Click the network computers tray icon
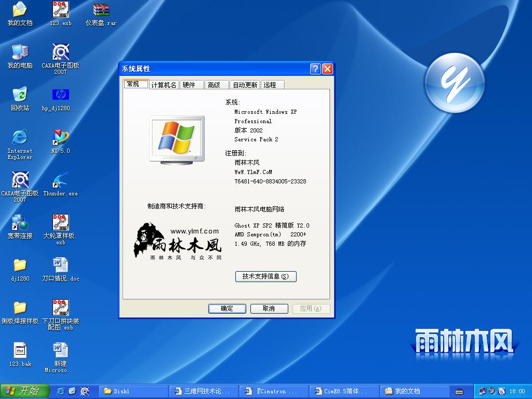532x399 pixels. coord(483,391)
